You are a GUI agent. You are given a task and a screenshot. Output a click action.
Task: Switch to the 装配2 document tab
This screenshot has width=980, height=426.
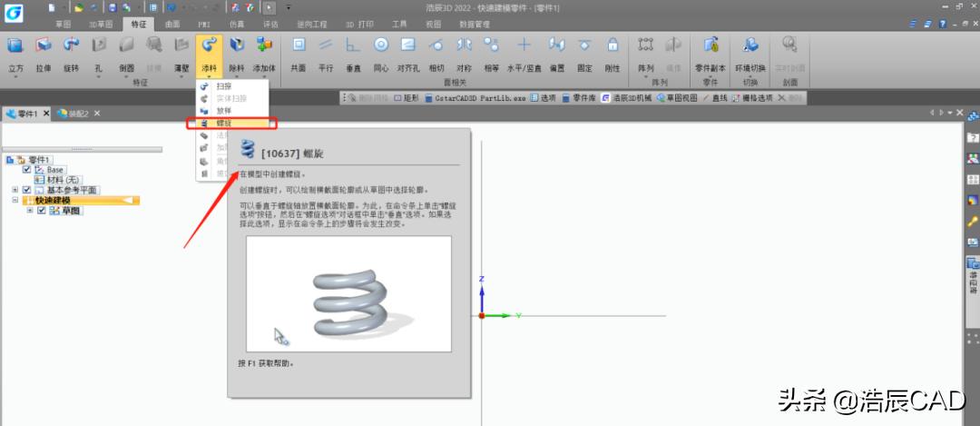click(x=73, y=114)
